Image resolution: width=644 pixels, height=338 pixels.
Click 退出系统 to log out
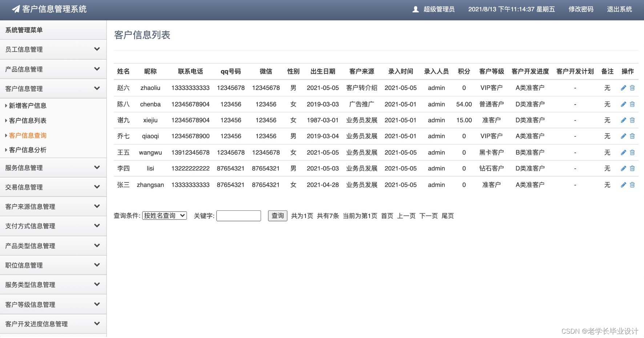619,9
